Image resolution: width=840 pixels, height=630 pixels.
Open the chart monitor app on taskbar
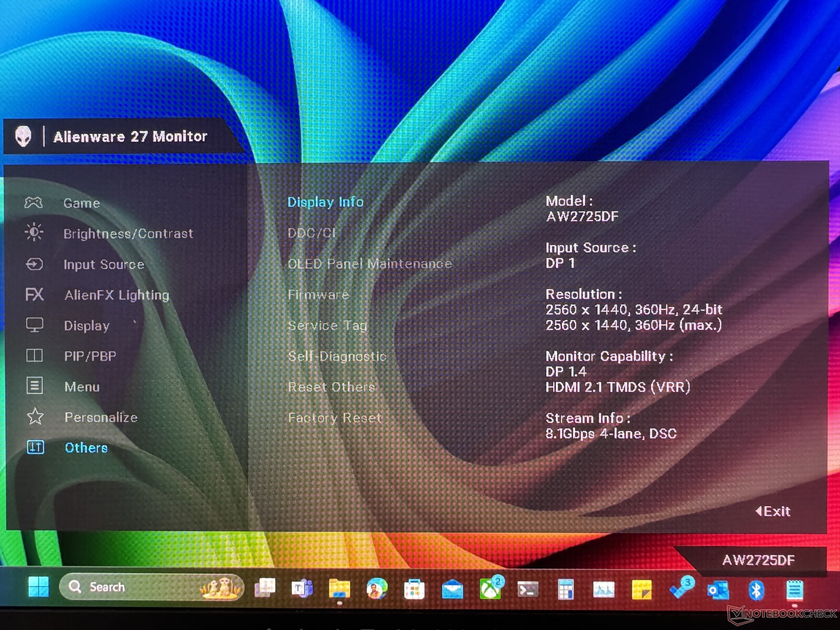point(603,590)
